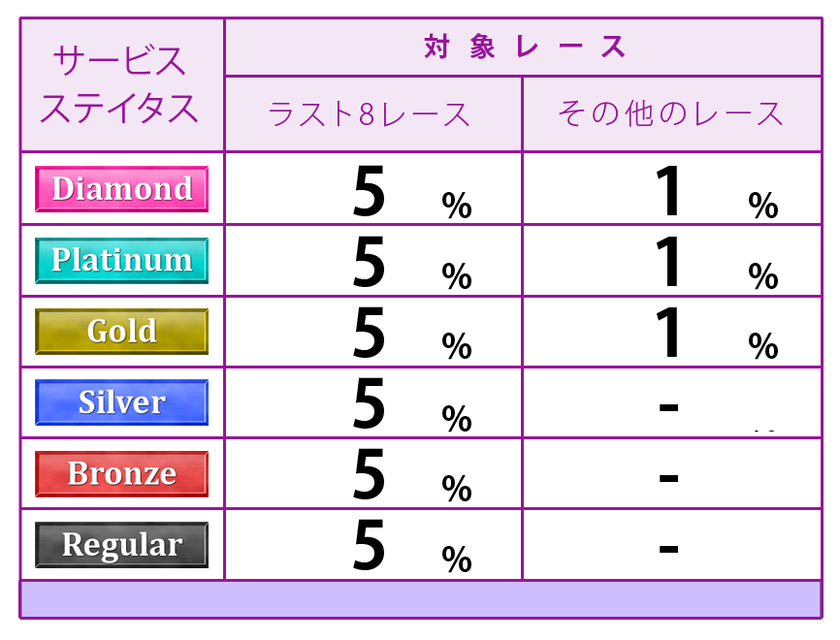Click the gray Regular status badge
This screenshot has height=640, width=840.
[121, 545]
